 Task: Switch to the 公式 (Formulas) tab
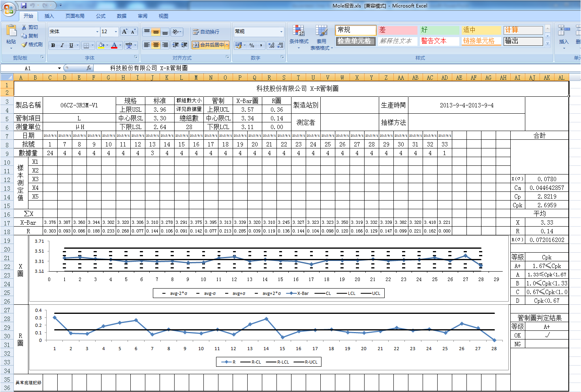click(101, 16)
